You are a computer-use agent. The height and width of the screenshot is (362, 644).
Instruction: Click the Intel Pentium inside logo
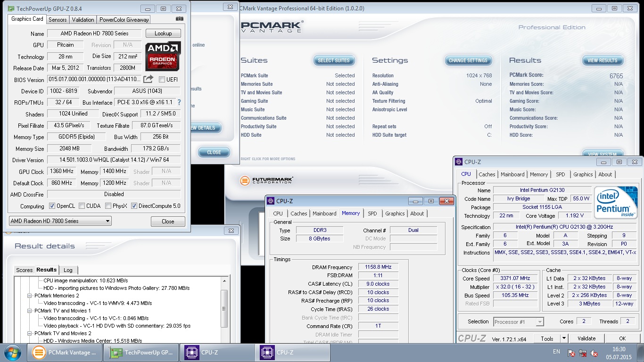[x=616, y=203]
